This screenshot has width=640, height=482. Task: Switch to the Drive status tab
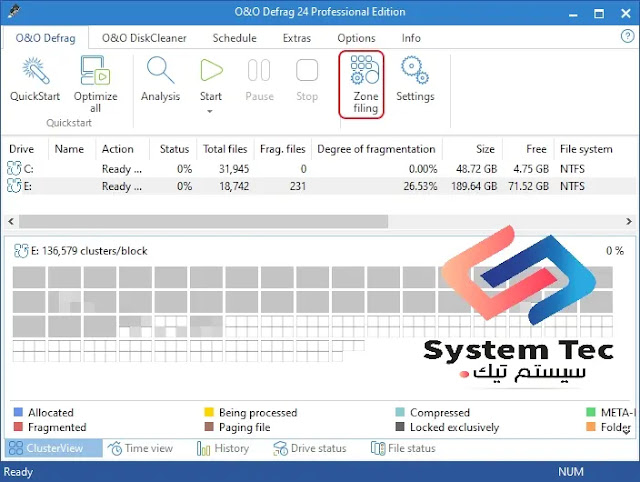(x=309, y=448)
